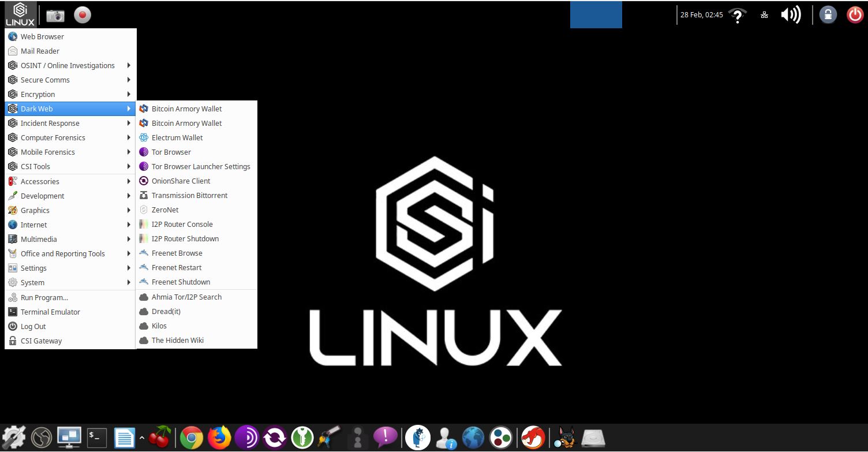Launch Tor Browser from the dock
The width and height of the screenshot is (868, 452).
click(x=248, y=438)
